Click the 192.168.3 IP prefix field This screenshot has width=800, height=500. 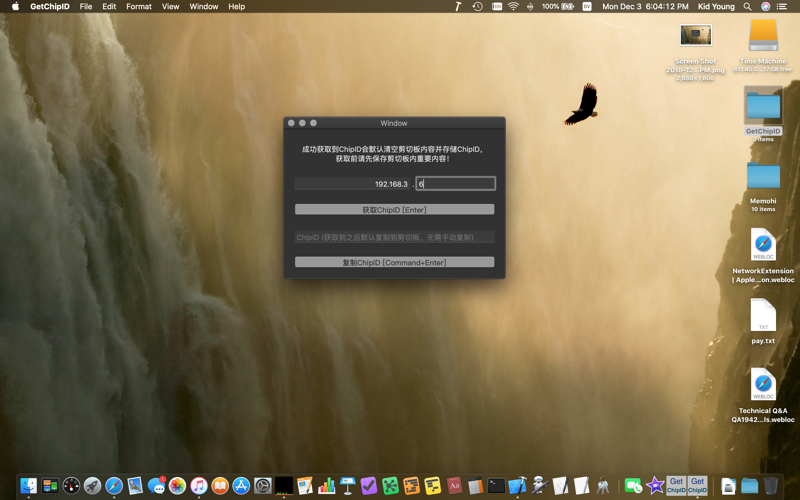point(352,184)
